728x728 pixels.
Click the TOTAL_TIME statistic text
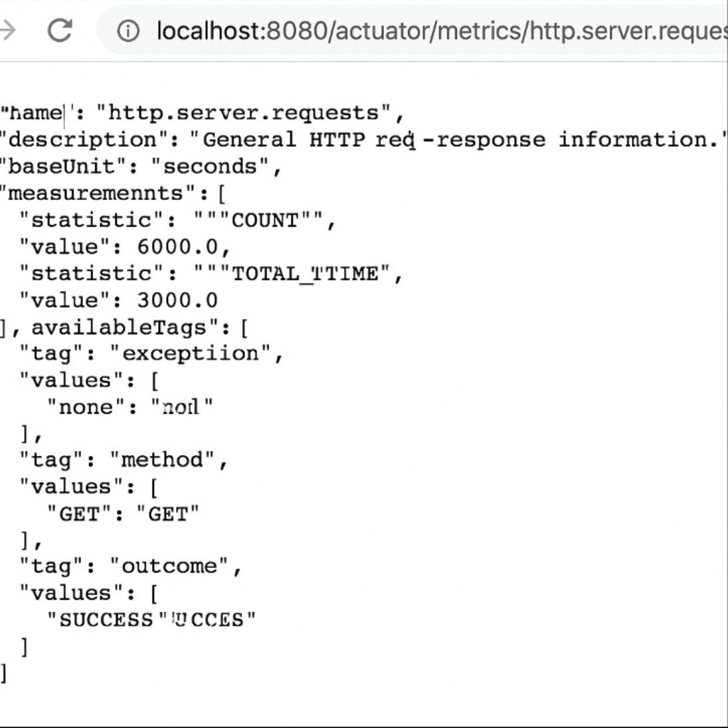point(304,274)
